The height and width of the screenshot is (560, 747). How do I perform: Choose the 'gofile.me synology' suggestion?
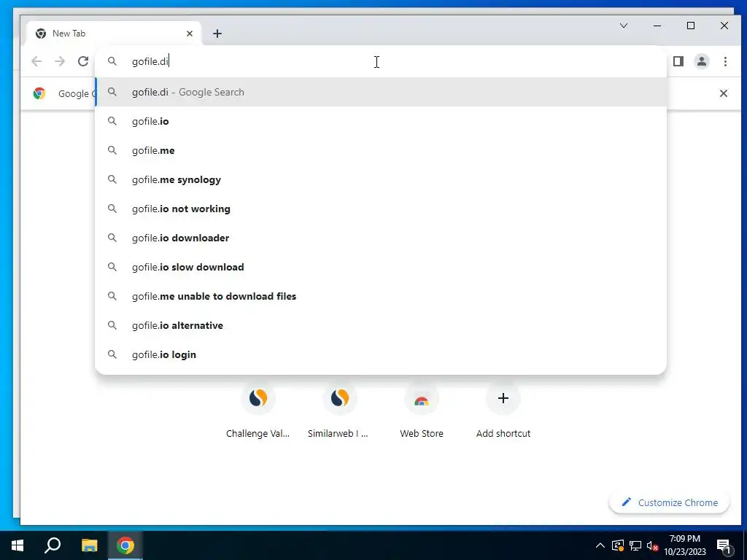(381, 179)
